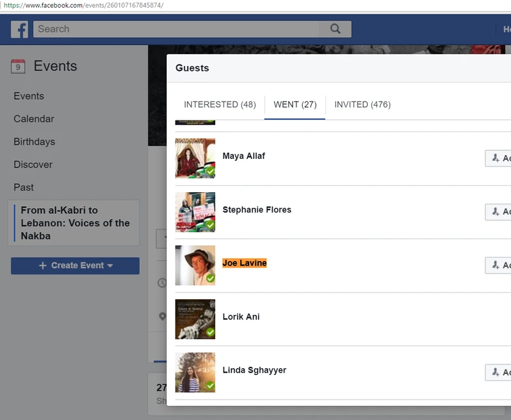The height and width of the screenshot is (420, 511).
Task: Click the Maya Allaf profile thumbnail
Action: coord(195,158)
